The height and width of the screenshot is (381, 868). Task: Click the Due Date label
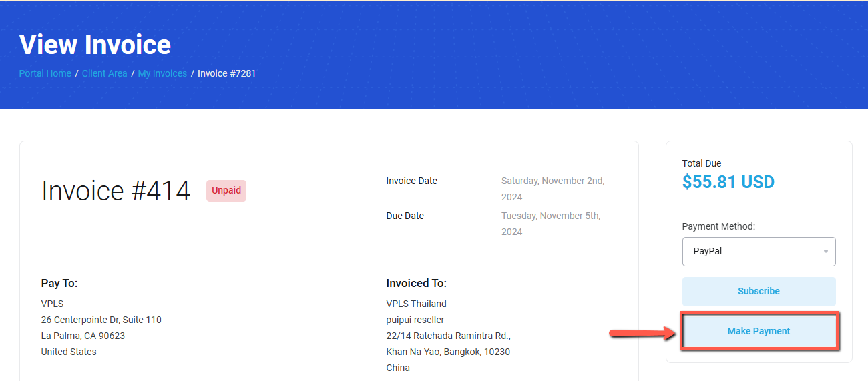point(405,216)
